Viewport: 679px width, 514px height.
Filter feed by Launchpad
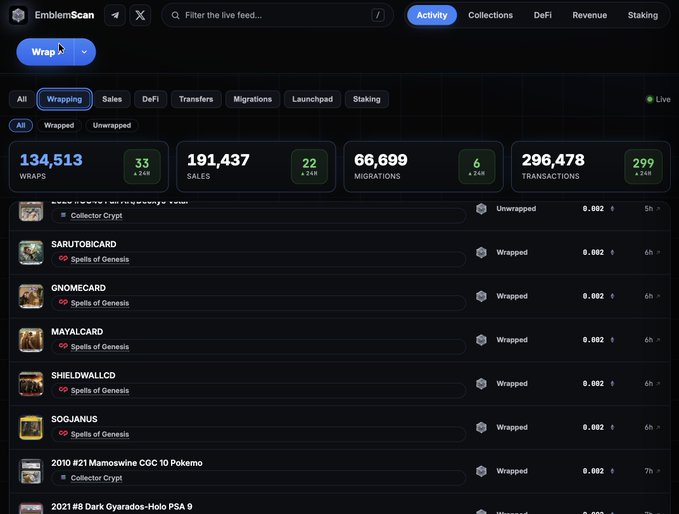(x=312, y=99)
